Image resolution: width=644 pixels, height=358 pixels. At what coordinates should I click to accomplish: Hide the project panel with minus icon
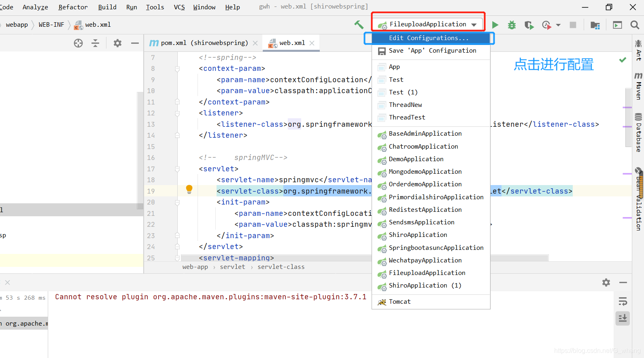[135, 43]
